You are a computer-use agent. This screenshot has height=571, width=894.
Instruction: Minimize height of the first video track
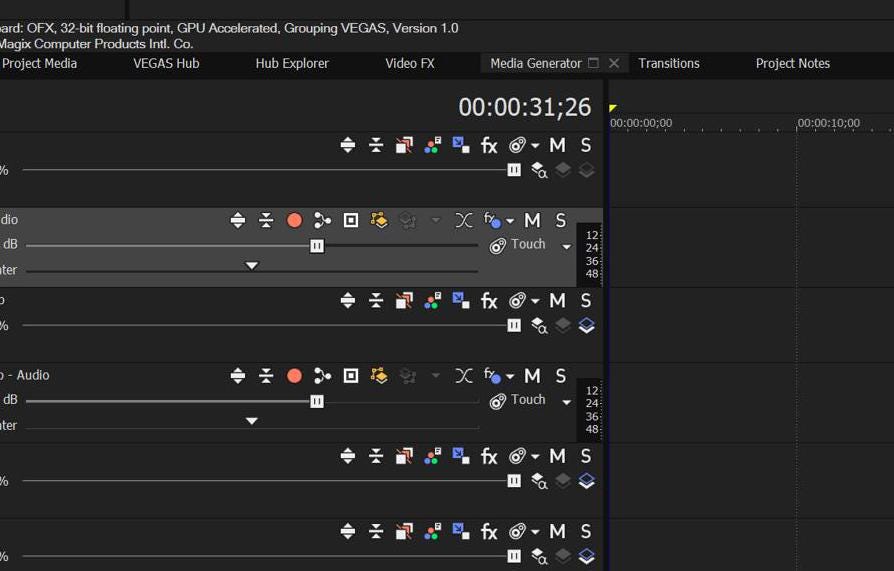coord(376,145)
